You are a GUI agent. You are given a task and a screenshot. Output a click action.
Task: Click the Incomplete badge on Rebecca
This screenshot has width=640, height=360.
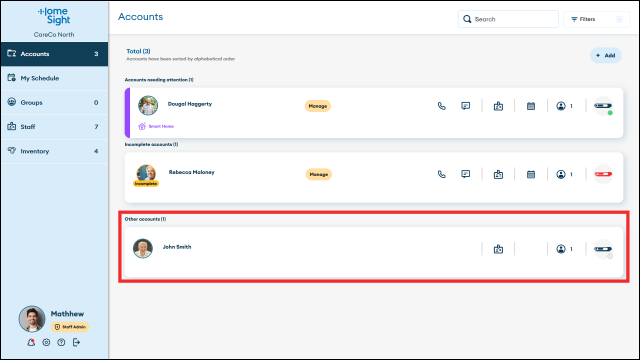[x=146, y=184]
